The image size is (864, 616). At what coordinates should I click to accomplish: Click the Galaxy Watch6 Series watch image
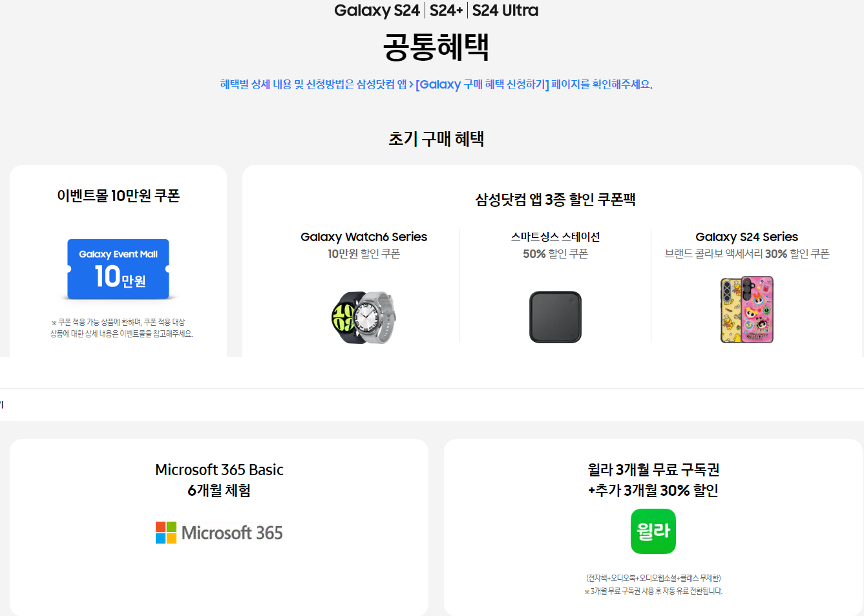pos(363,317)
